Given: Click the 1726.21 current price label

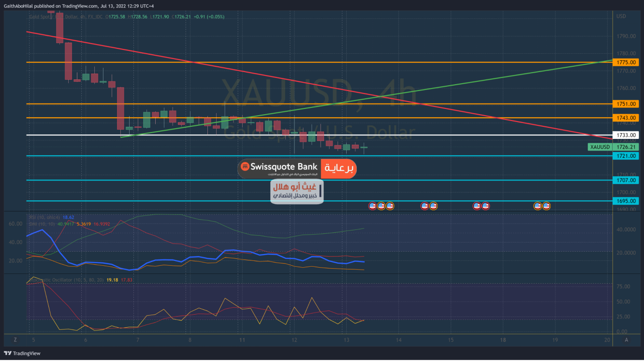Looking at the screenshot, I should click(x=625, y=147).
